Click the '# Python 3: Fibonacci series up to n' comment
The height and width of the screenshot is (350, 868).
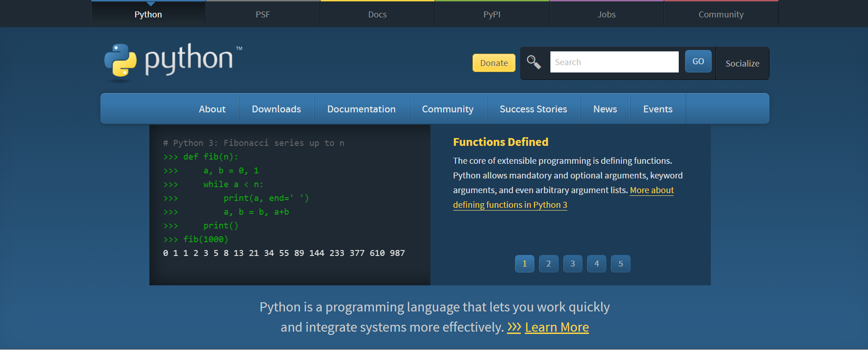click(254, 143)
